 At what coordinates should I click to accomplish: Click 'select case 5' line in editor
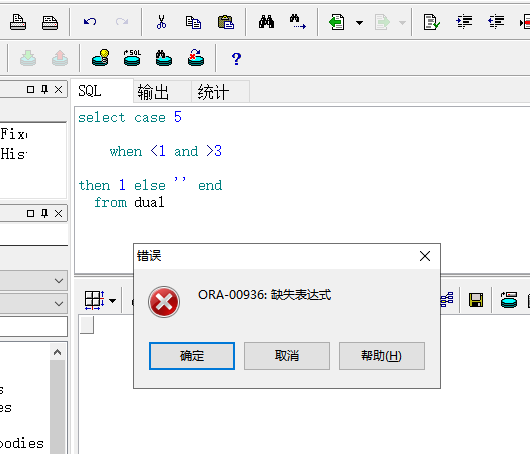[x=130, y=117]
